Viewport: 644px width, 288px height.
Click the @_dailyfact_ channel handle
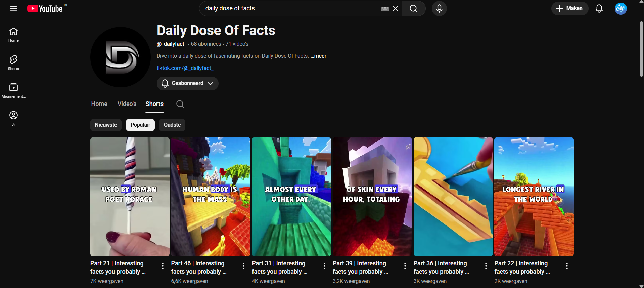[x=172, y=44]
